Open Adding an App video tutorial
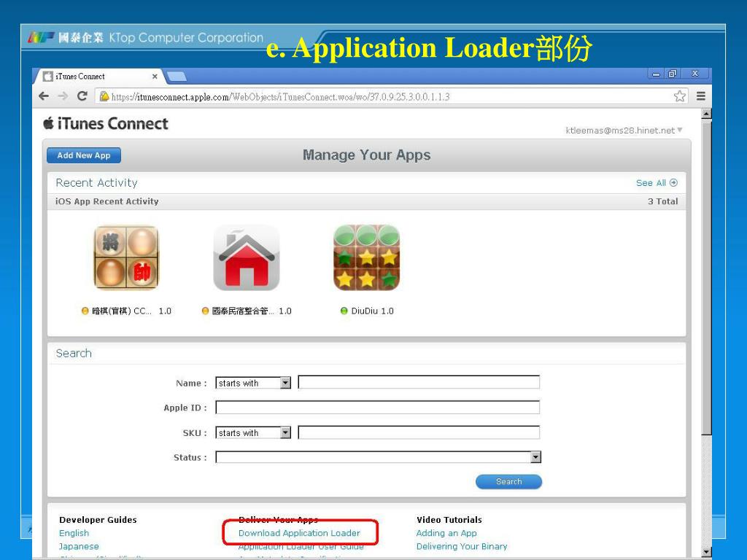747x560 pixels. [x=446, y=533]
